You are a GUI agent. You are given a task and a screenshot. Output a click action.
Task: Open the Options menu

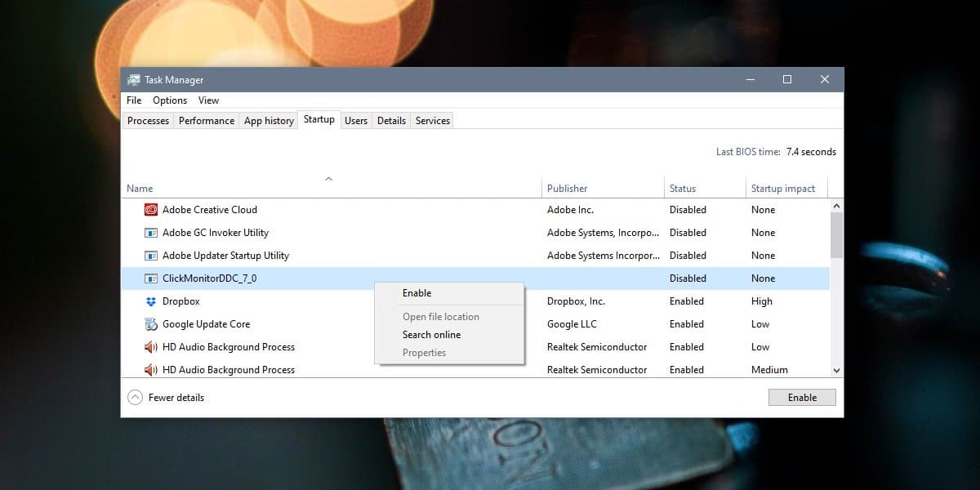[170, 100]
